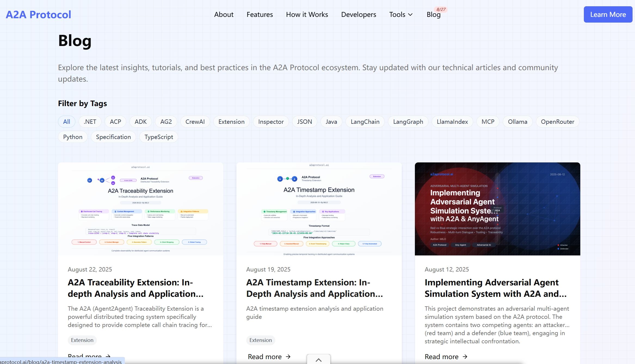The image size is (635, 364).
Task: Select the date August 19, 2025
Action: [268, 269]
